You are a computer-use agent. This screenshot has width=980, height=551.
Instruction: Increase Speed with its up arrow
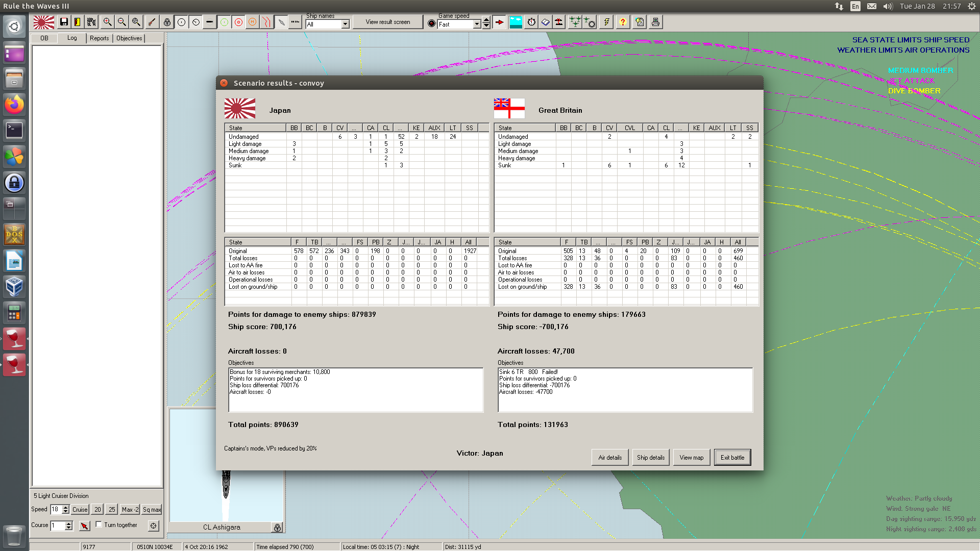[65, 508]
